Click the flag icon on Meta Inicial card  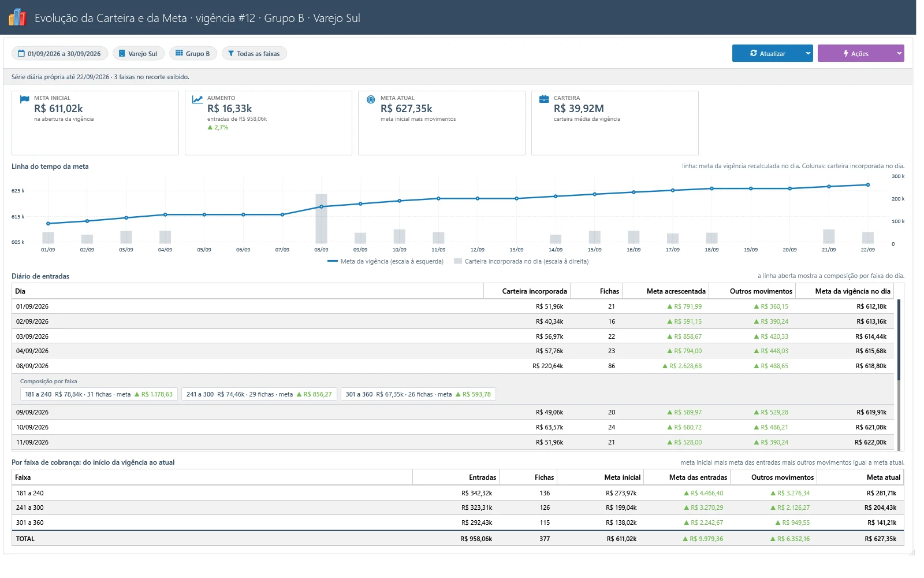coord(24,99)
